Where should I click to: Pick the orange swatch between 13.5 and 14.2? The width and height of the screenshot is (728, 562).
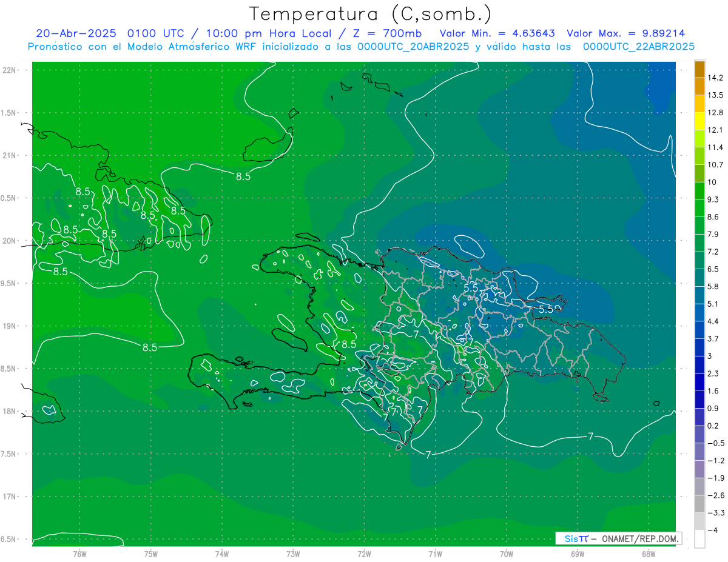click(699, 87)
